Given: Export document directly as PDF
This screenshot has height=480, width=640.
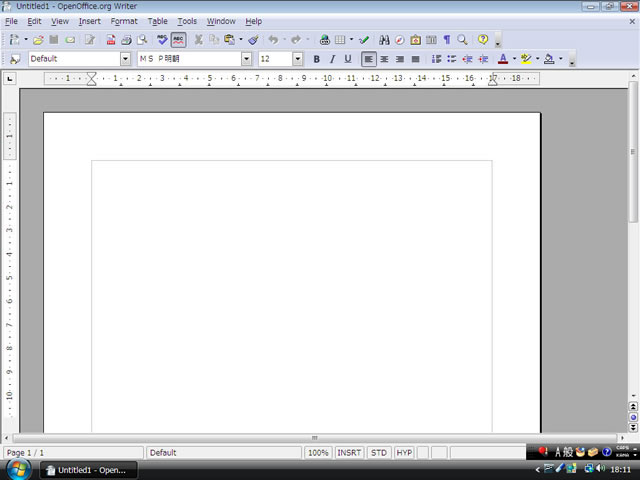Looking at the screenshot, I should pyautogui.click(x=111, y=40).
